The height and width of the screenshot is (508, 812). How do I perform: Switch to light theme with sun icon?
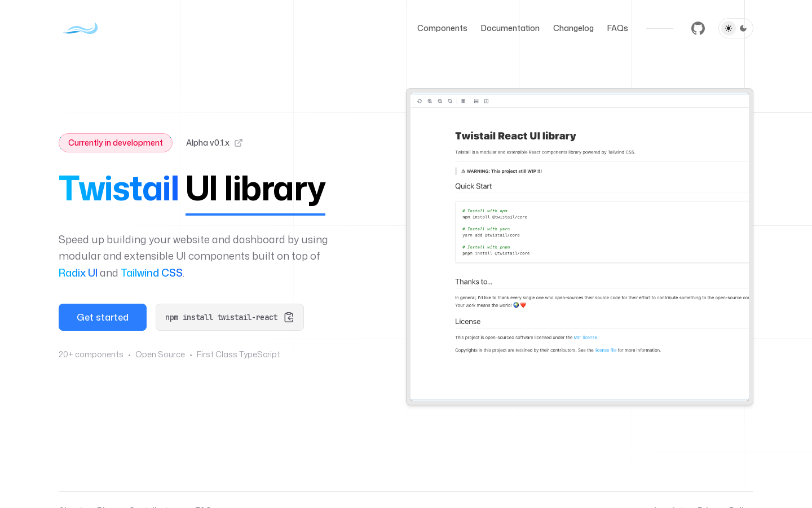coord(729,28)
